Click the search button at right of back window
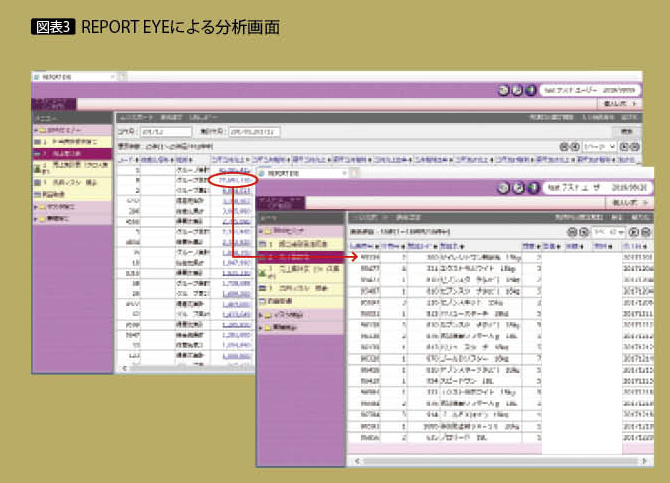 pyautogui.click(x=625, y=130)
